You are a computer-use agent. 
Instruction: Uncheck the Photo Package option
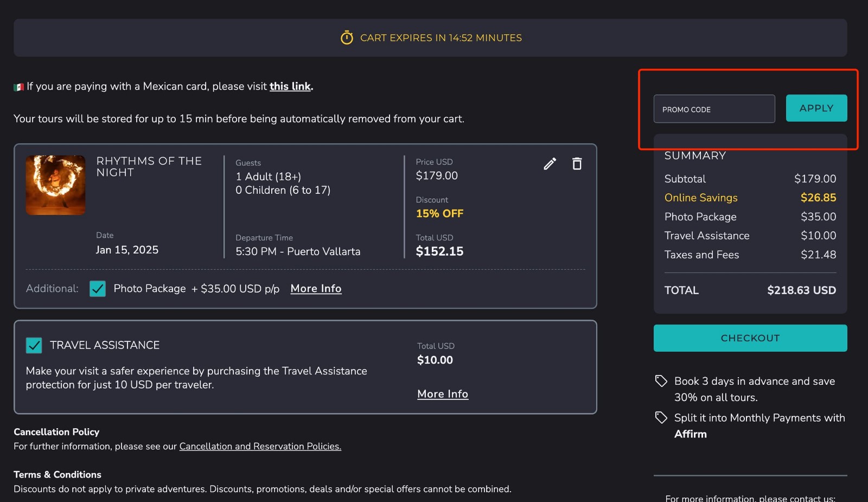click(x=97, y=289)
